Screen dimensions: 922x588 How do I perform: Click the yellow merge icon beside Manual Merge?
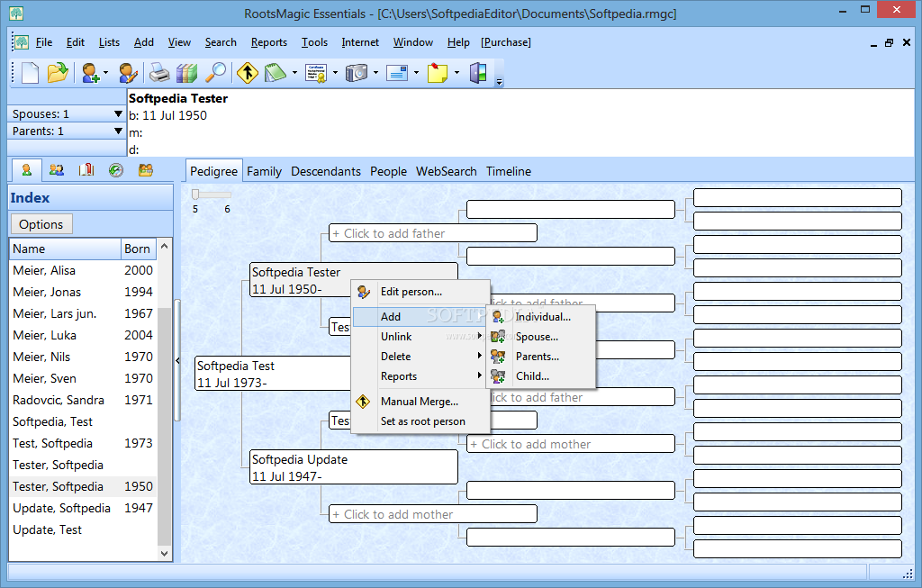pyautogui.click(x=364, y=402)
